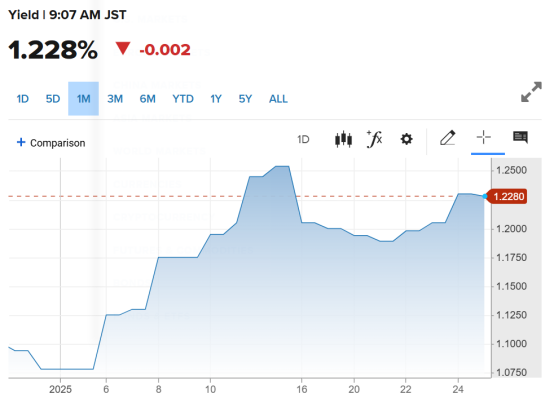Click the 1.2280 current price label

(x=507, y=197)
